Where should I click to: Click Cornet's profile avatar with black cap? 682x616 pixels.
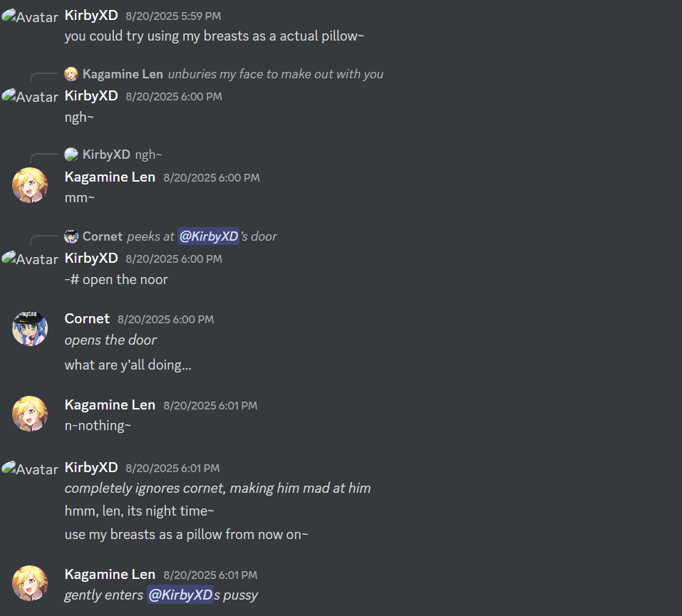(x=30, y=328)
